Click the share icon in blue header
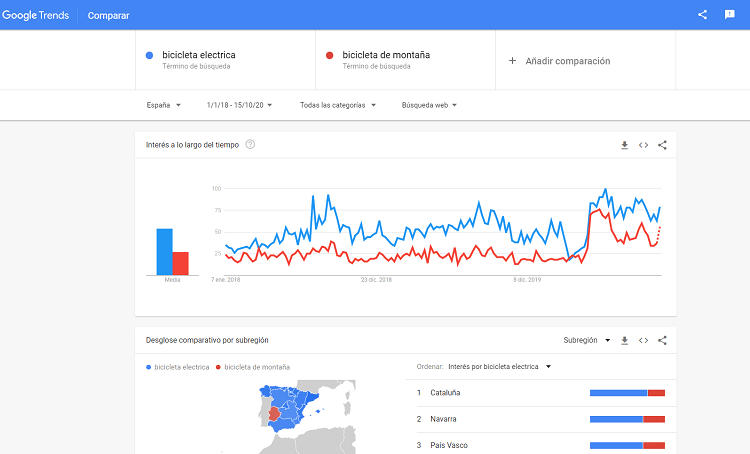This screenshot has width=750, height=454. click(x=702, y=14)
